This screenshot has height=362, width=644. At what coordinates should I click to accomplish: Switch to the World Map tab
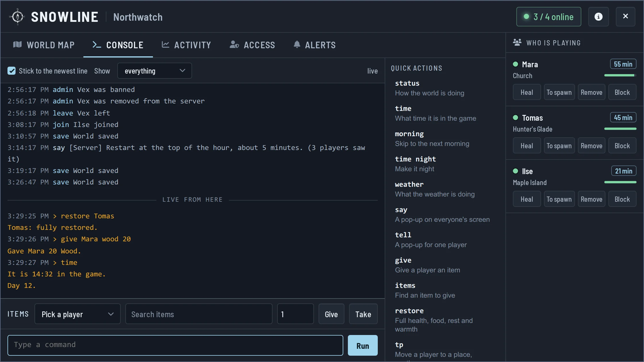[x=44, y=45]
